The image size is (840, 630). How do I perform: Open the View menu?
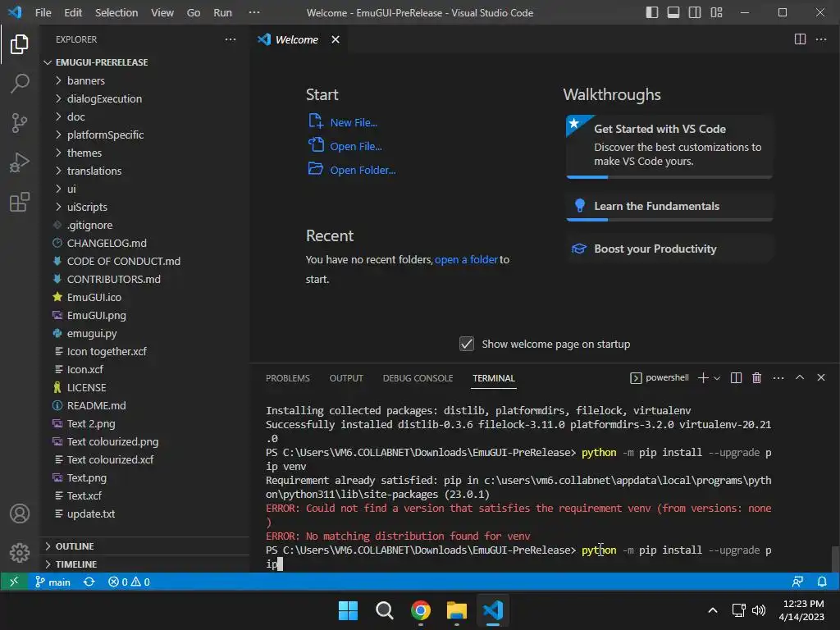tap(162, 12)
